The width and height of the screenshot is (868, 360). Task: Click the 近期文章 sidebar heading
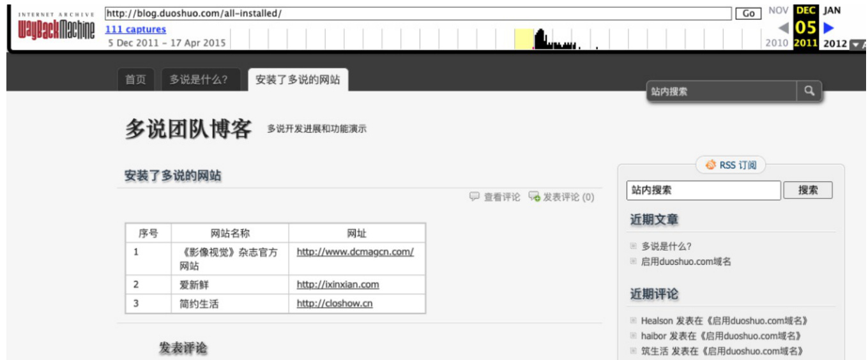[654, 220]
